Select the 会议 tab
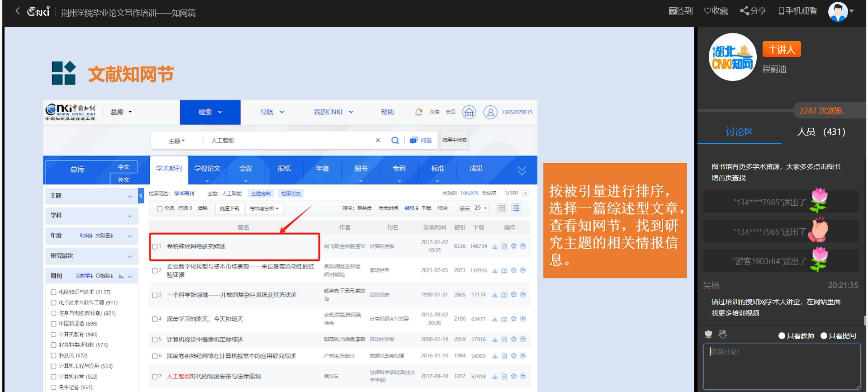Viewport: 868px width, 392px height. pyautogui.click(x=246, y=170)
